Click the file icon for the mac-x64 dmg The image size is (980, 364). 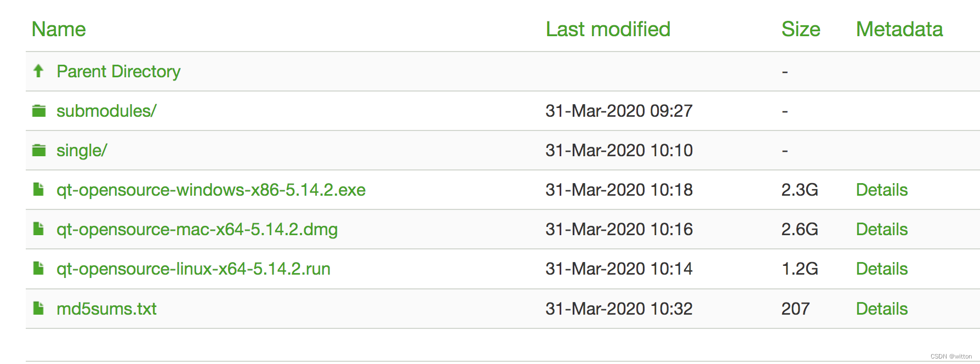coord(38,229)
